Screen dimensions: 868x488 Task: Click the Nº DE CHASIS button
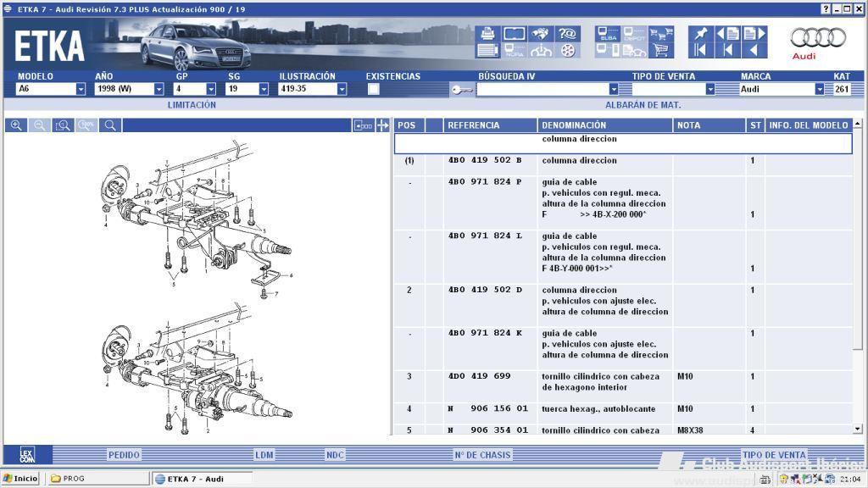(x=482, y=455)
